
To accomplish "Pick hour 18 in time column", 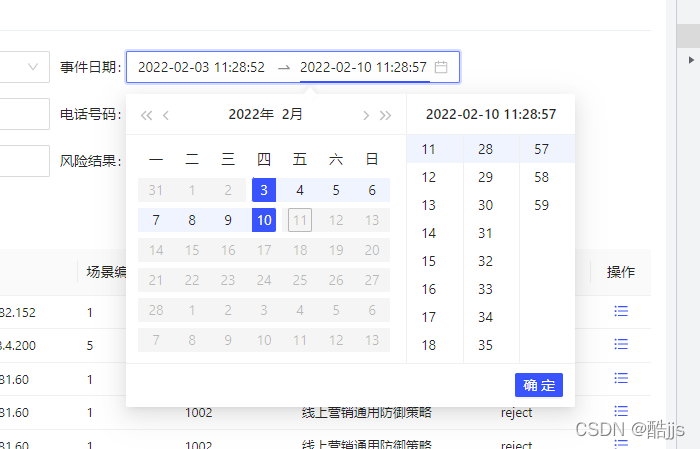I will [x=434, y=345].
